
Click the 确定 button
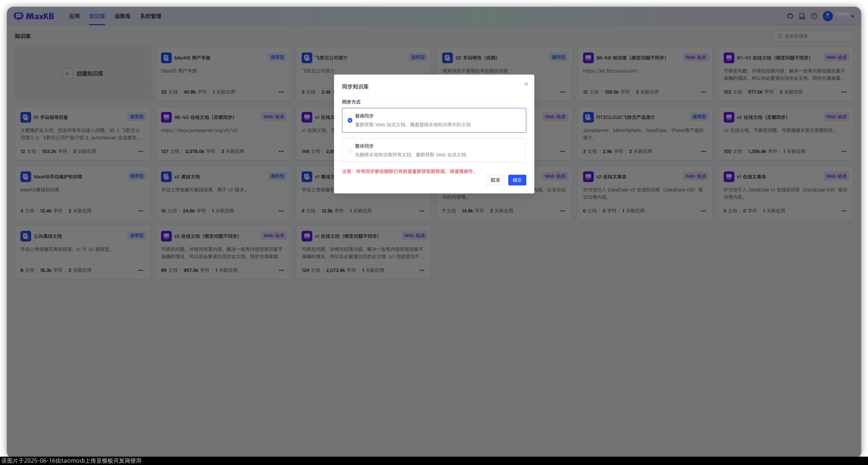tap(517, 180)
